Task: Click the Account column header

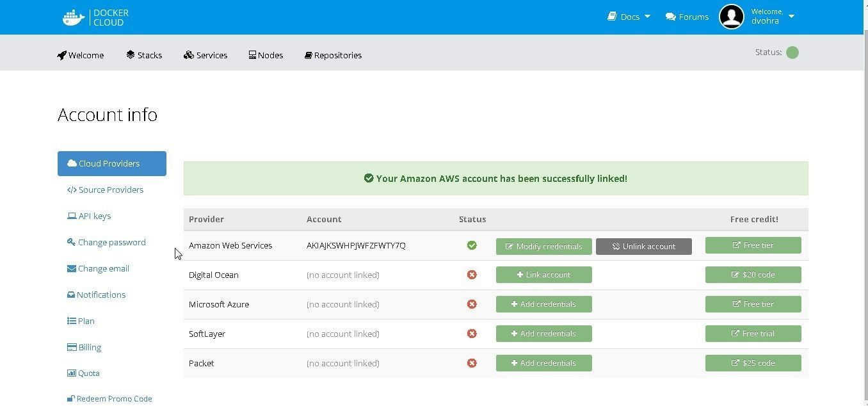Action: [x=324, y=219]
